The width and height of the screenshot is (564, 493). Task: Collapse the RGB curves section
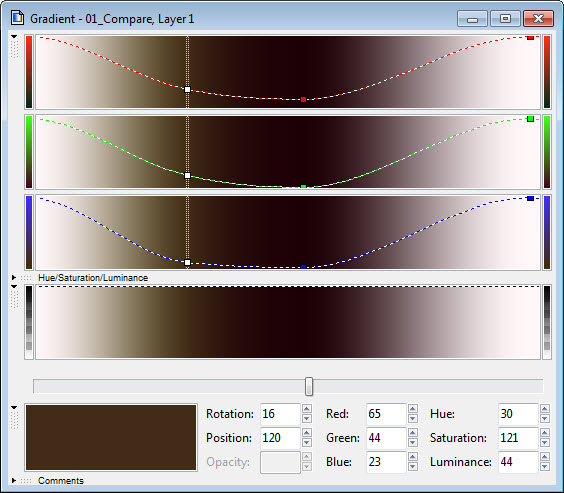pos(14,36)
